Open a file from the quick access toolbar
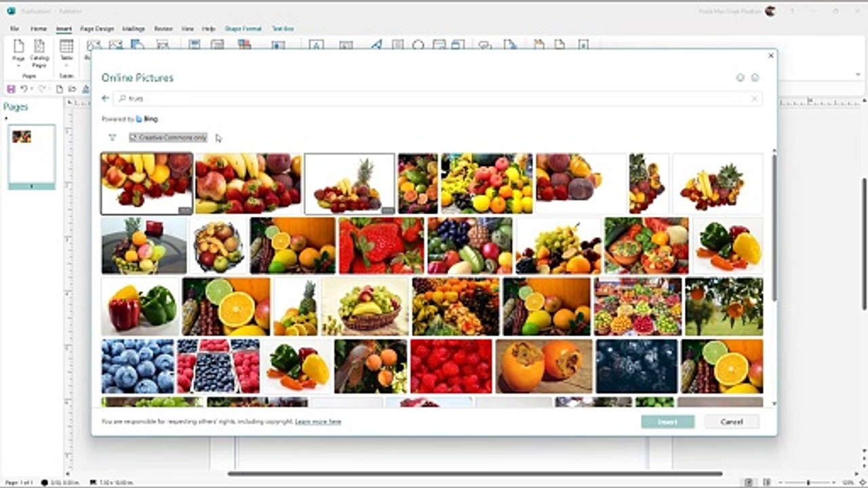 (x=73, y=89)
